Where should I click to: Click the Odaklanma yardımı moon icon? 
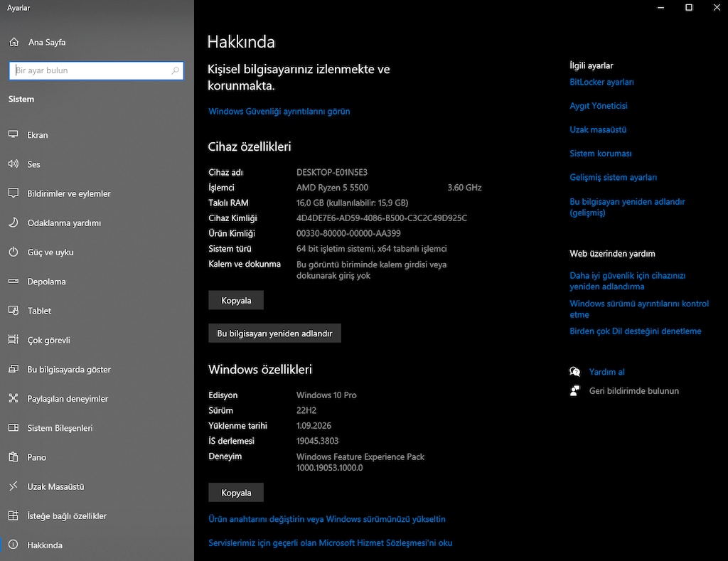14,223
